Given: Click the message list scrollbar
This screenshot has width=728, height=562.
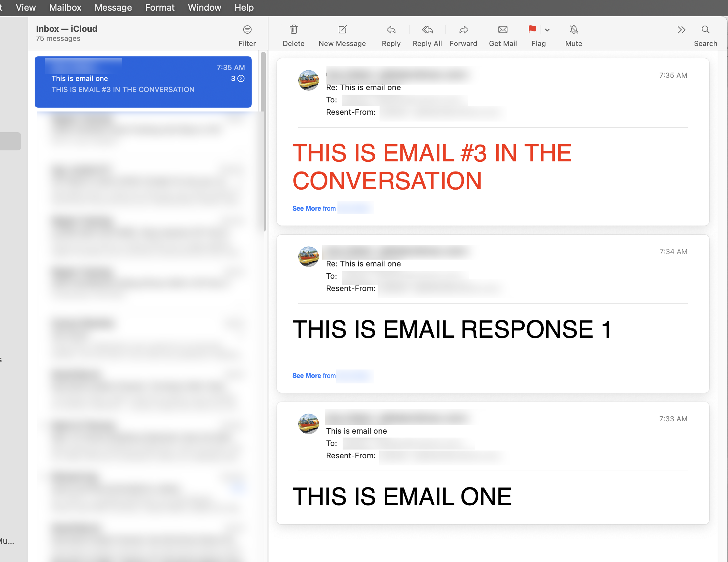Looking at the screenshot, I should coord(263,140).
